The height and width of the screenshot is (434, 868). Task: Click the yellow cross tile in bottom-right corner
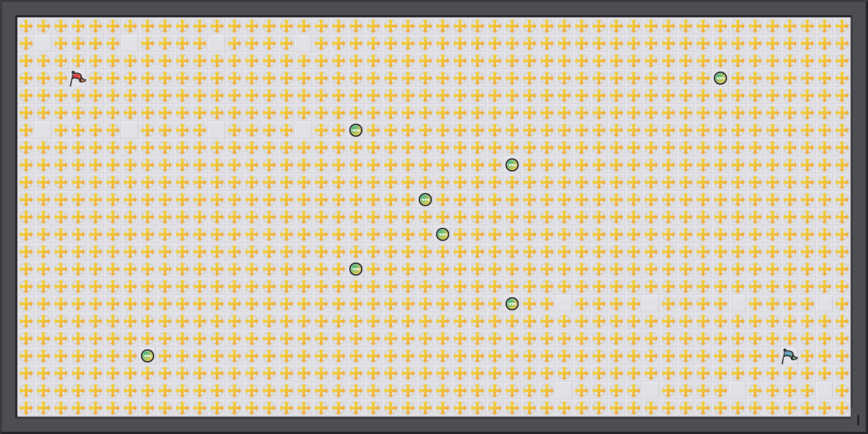[x=842, y=408]
